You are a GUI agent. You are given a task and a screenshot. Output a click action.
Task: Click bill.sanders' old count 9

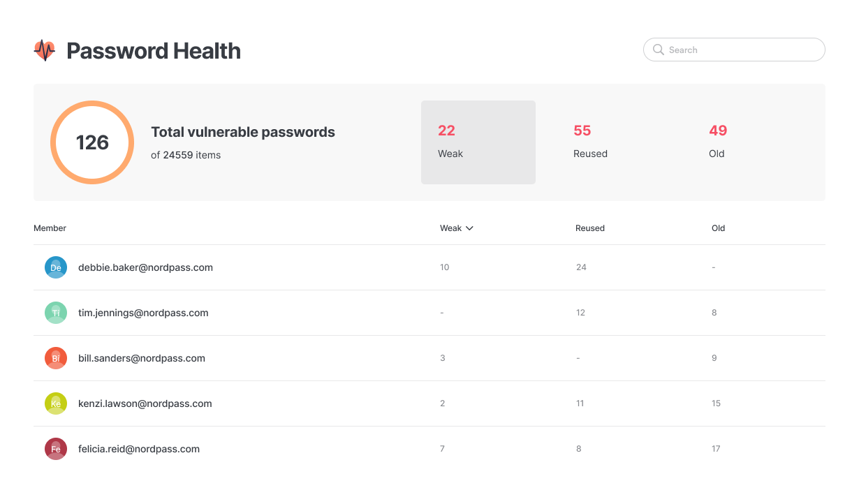(x=714, y=358)
